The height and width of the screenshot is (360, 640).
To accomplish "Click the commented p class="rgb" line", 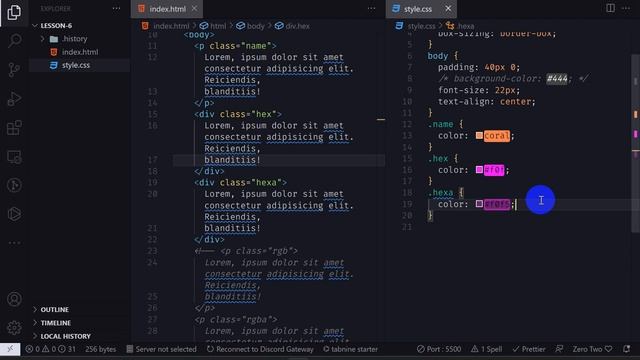I will pyautogui.click(x=246, y=251).
